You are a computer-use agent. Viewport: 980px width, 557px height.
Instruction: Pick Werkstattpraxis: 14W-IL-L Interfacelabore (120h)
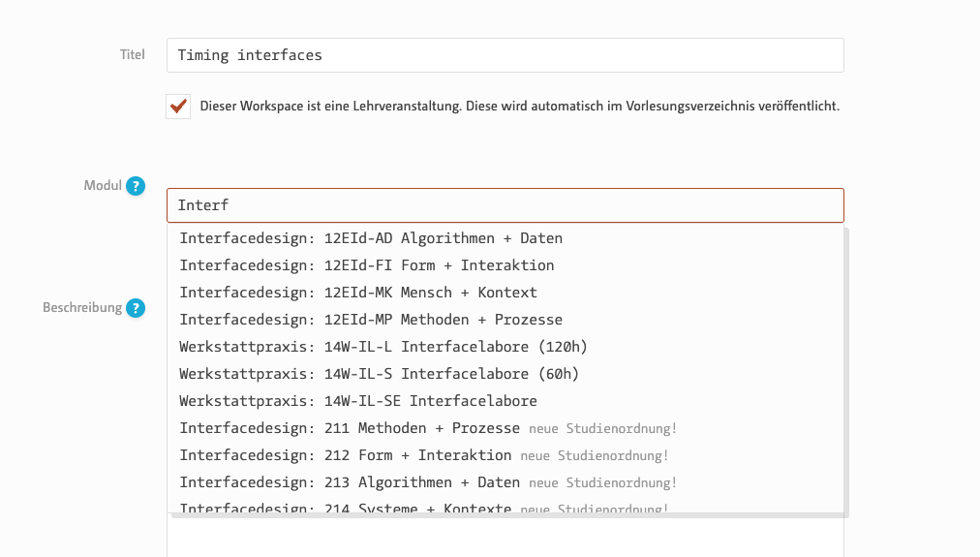tap(505, 347)
